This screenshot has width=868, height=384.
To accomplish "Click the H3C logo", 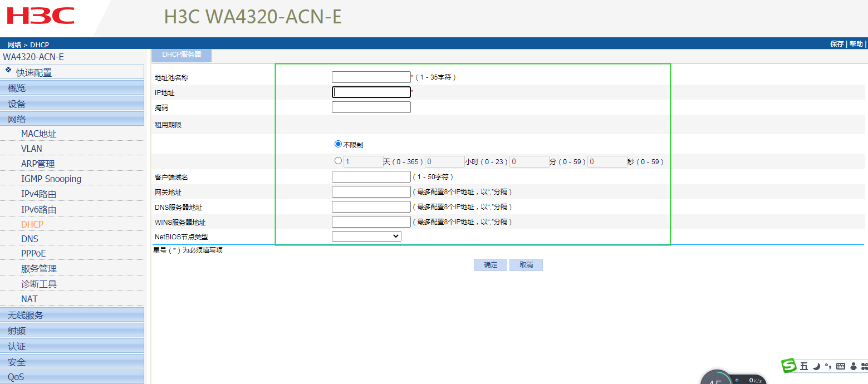I will [40, 16].
